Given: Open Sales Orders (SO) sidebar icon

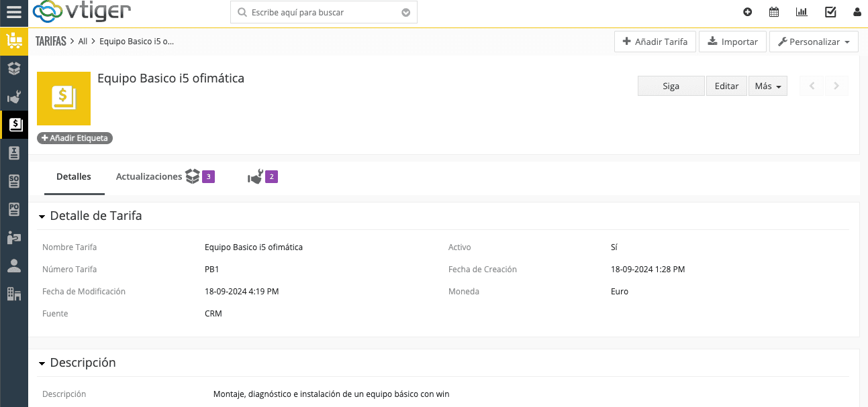Looking at the screenshot, I should click(13, 181).
